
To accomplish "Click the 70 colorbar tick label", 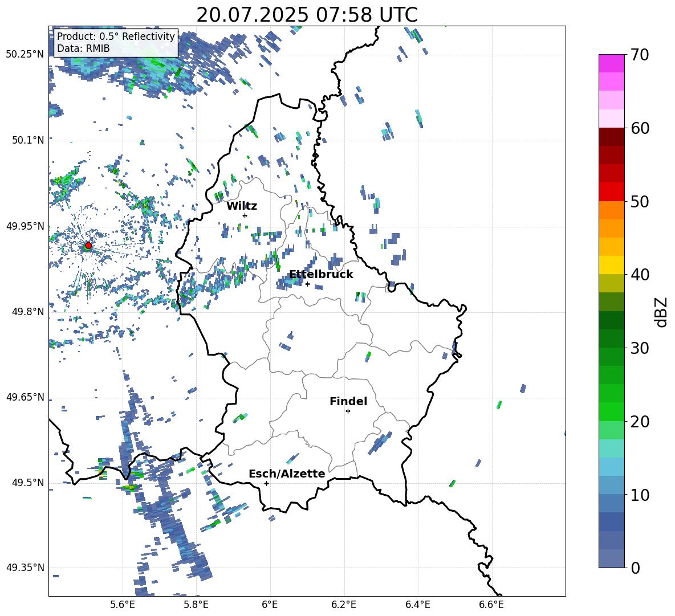I will pos(640,55).
